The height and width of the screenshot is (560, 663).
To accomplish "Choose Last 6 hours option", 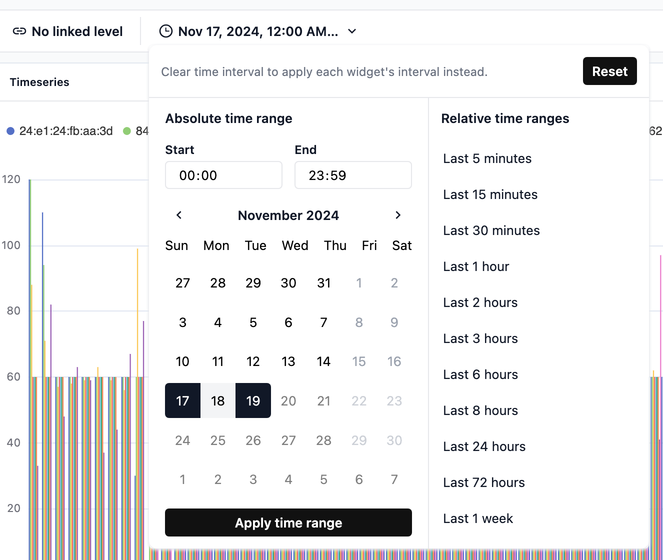I will tap(480, 374).
